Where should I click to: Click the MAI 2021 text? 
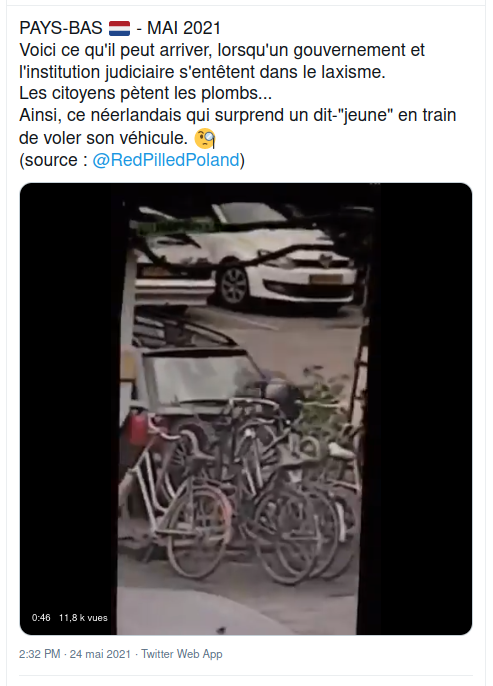[184, 28]
